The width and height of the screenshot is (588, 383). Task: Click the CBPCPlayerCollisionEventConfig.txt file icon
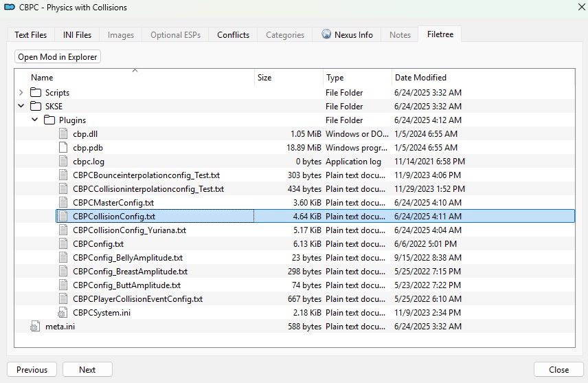click(63, 299)
